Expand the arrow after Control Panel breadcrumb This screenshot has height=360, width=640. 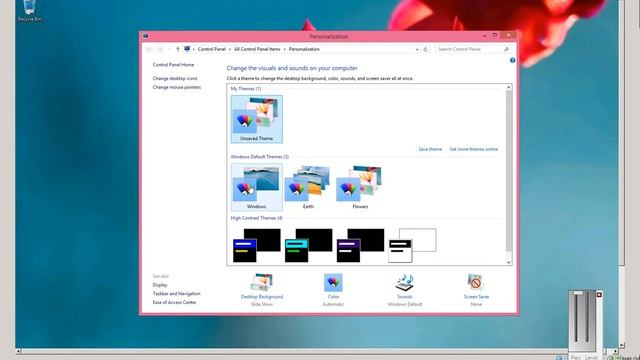point(230,49)
